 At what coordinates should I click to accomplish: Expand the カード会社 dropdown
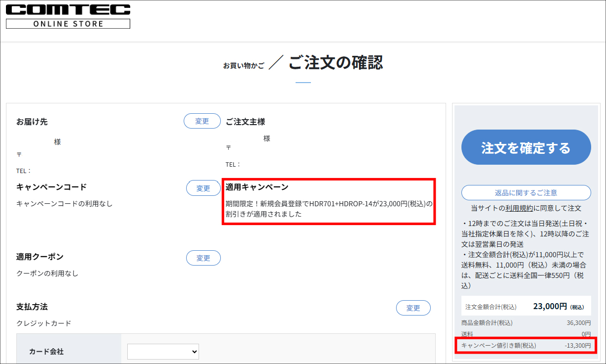click(x=163, y=352)
